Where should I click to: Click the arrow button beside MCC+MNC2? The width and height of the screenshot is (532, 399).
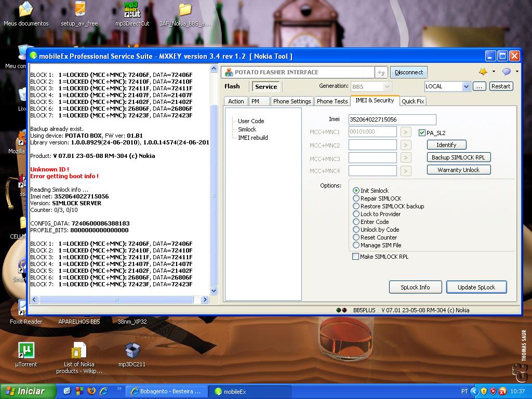coord(406,145)
